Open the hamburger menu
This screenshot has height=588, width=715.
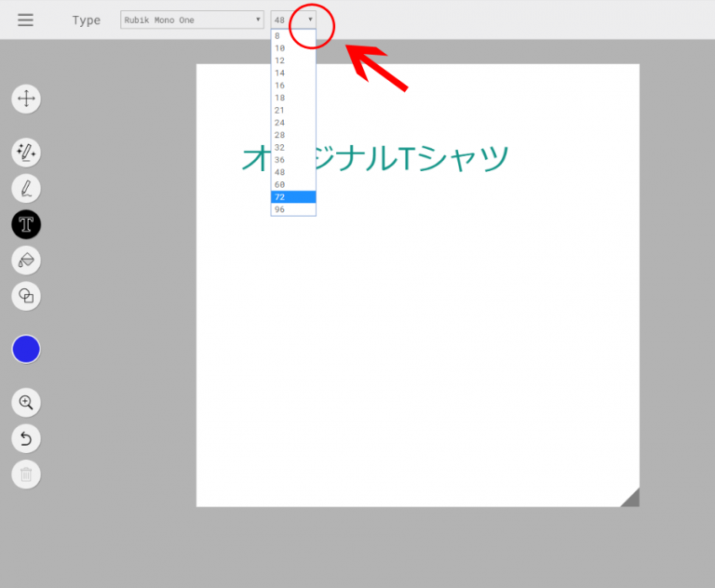(25, 20)
